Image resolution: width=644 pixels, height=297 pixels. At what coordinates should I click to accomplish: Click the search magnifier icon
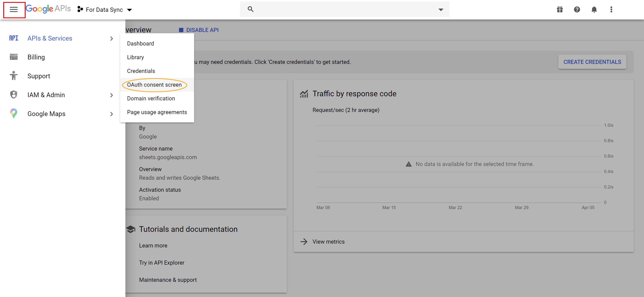coord(251,9)
